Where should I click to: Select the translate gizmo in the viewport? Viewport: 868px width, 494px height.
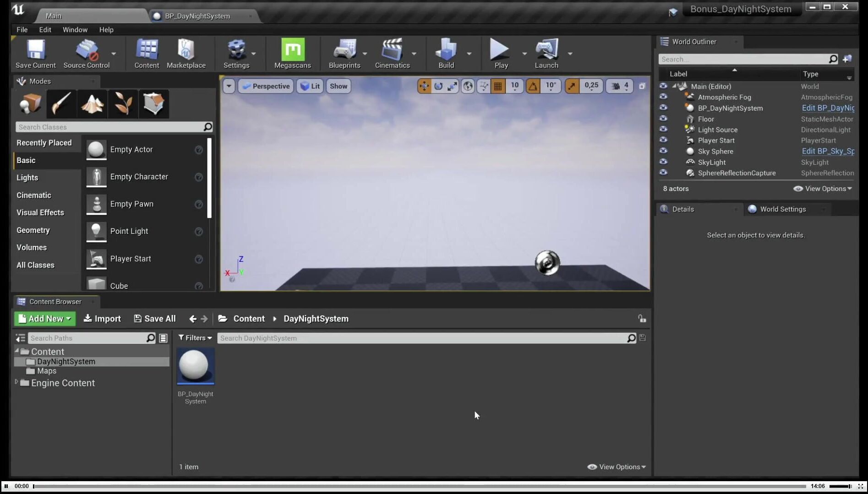425,86
